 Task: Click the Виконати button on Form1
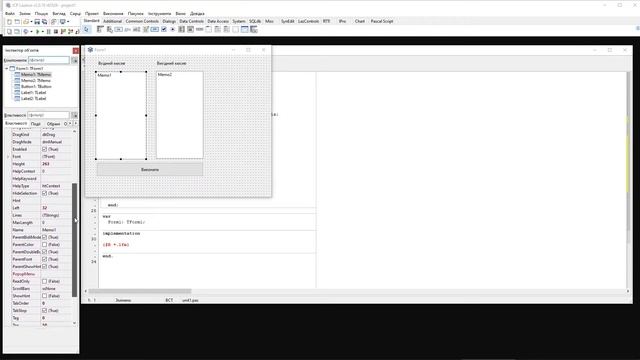point(150,169)
